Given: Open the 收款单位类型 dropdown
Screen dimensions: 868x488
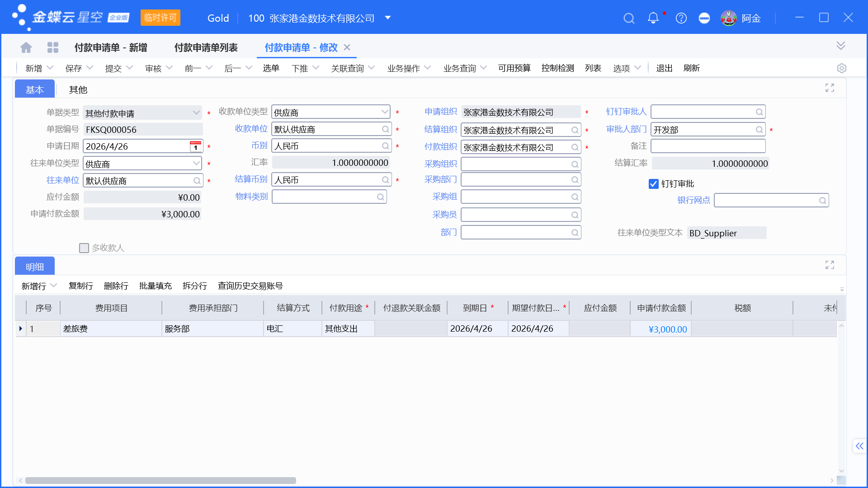Looking at the screenshot, I should pyautogui.click(x=385, y=112).
